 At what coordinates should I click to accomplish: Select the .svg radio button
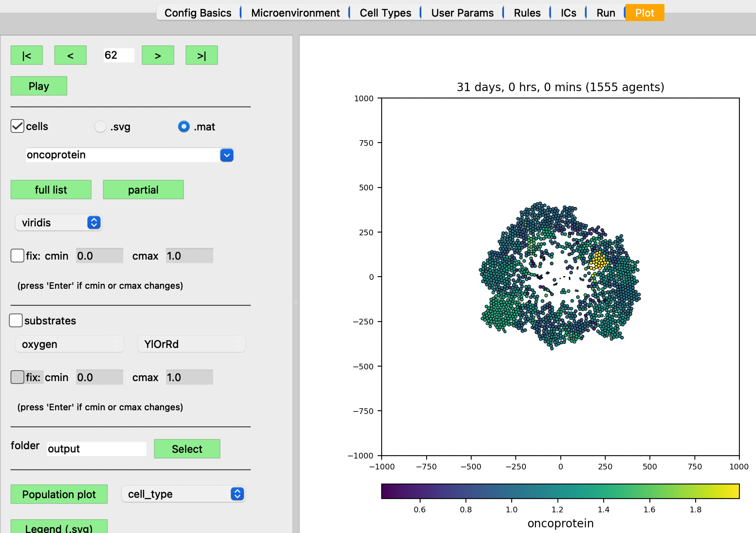pos(100,127)
